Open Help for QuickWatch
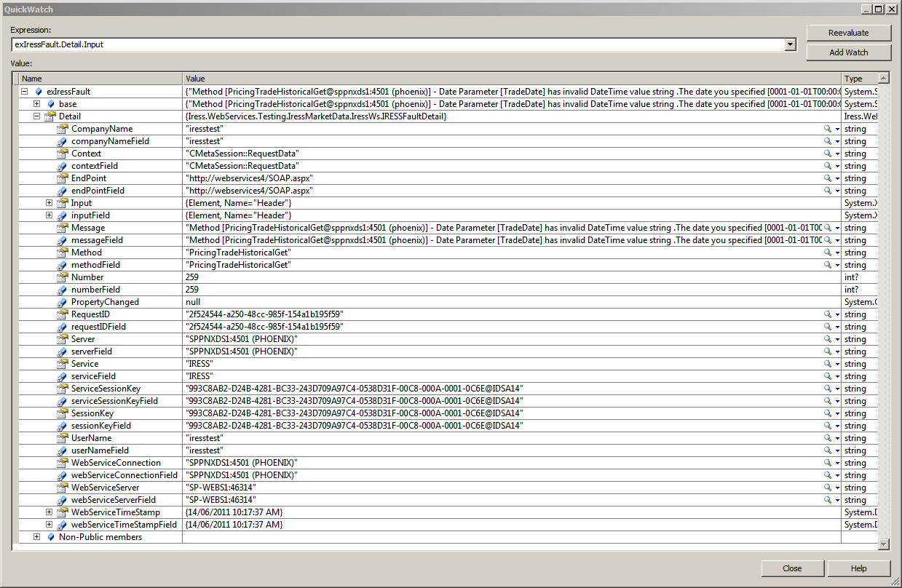Screen dimensions: 902x588 (x=858, y=568)
